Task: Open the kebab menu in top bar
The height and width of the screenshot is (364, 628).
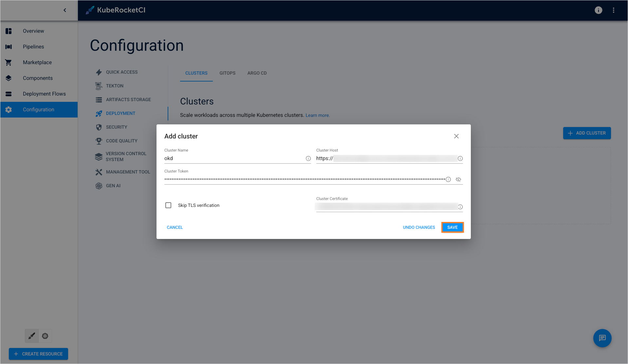Action: pos(613,10)
